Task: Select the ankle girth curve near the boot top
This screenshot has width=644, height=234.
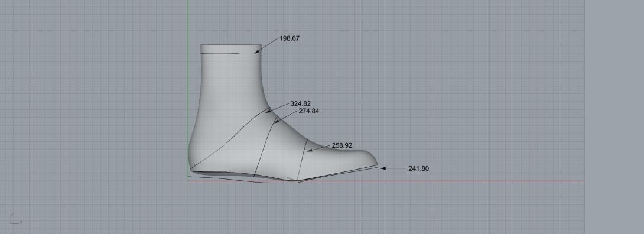Action: (x=230, y=53)
